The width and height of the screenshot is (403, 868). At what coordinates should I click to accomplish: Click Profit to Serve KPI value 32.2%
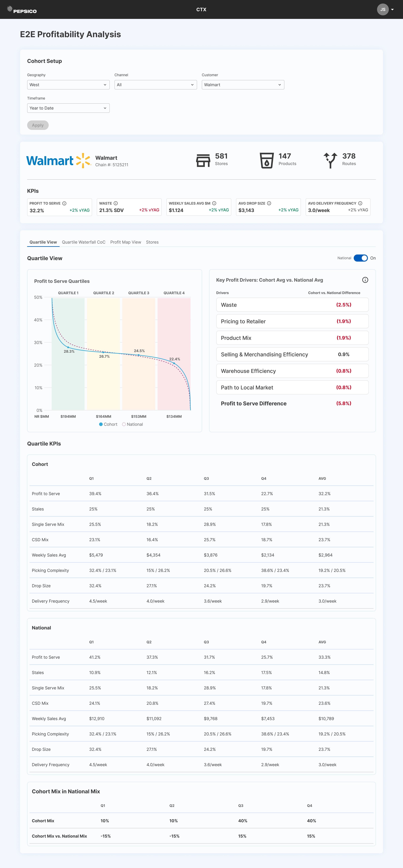point(37,211)
